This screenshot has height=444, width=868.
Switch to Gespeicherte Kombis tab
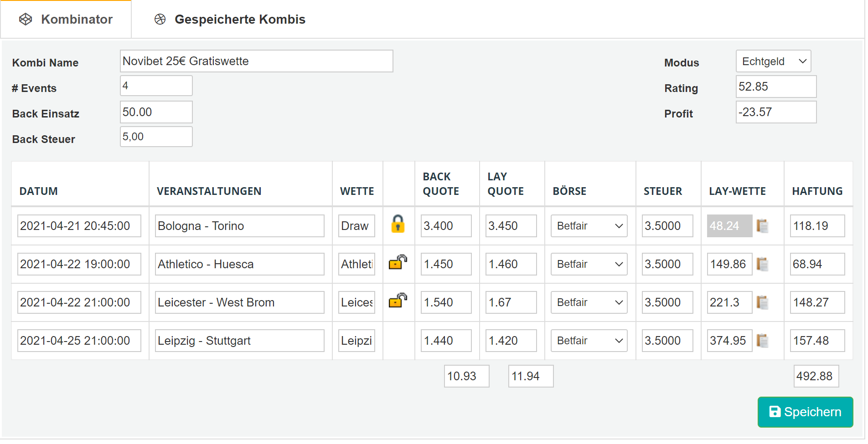pyautogui.click(x=230, y=19)
